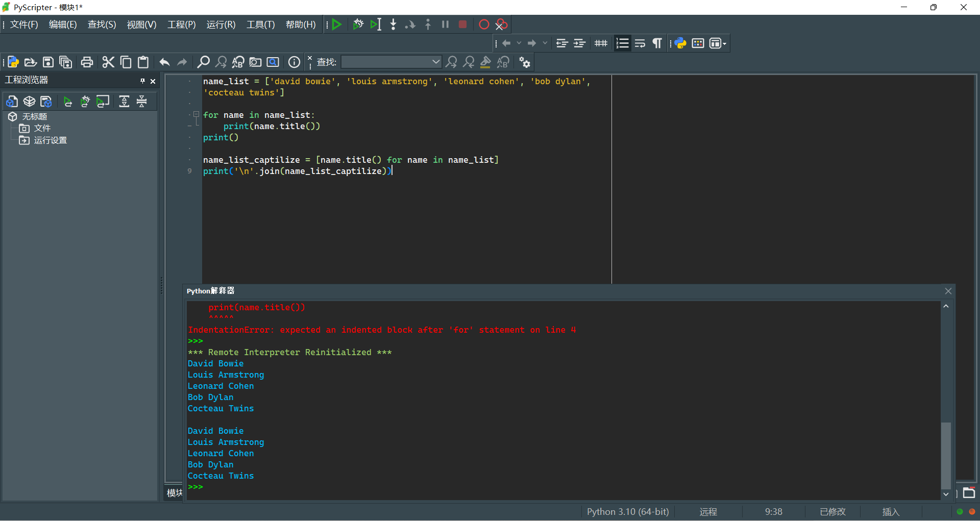
Task: Start debugging with the Debug icon
Action: 358,24
